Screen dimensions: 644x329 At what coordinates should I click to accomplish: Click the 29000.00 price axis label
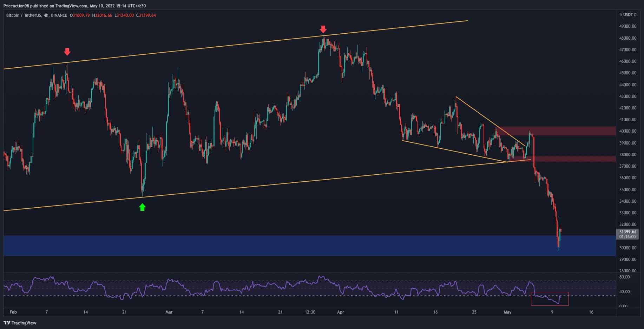(628, 260)
